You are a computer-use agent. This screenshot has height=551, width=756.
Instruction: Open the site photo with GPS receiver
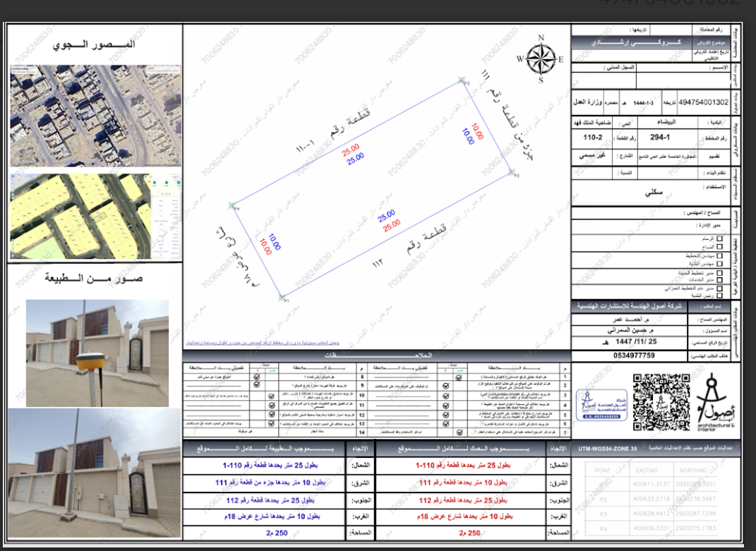pyautogui.click(x=97, y=353)
